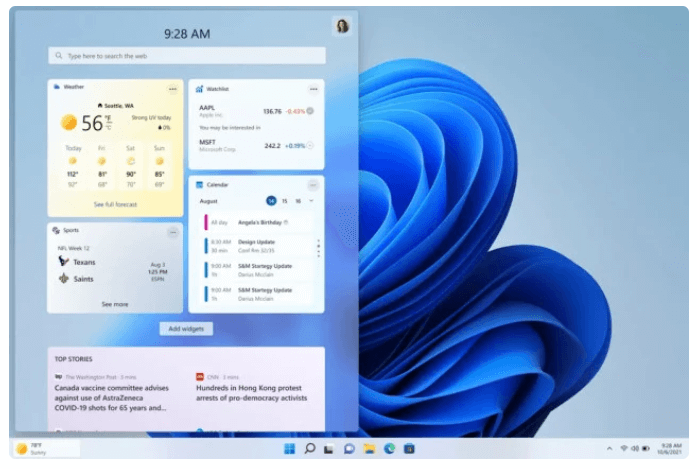Screen dimensions: 697x469
Task: Click the battery tray icon
Action: point(646,449)
